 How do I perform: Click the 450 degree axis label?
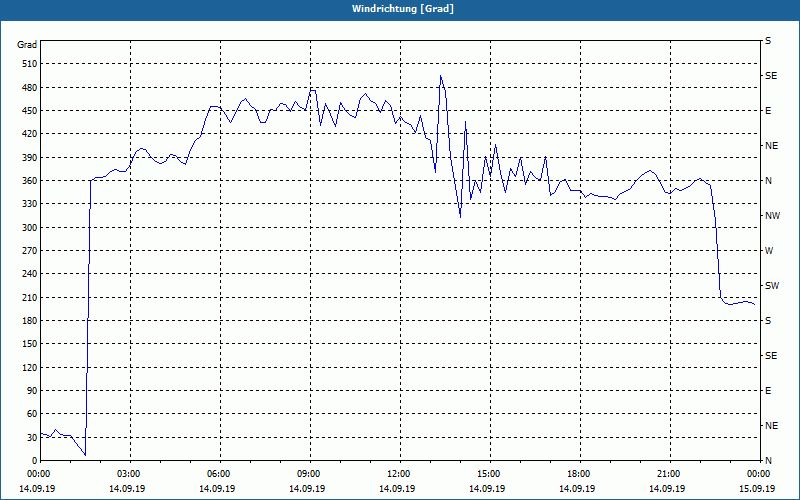point(30,111)
